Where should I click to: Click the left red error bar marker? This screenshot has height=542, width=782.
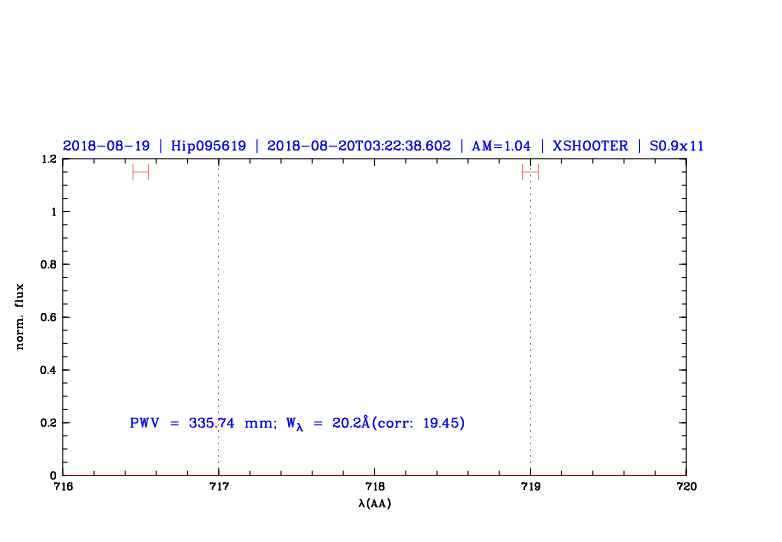tap(140, 172)
